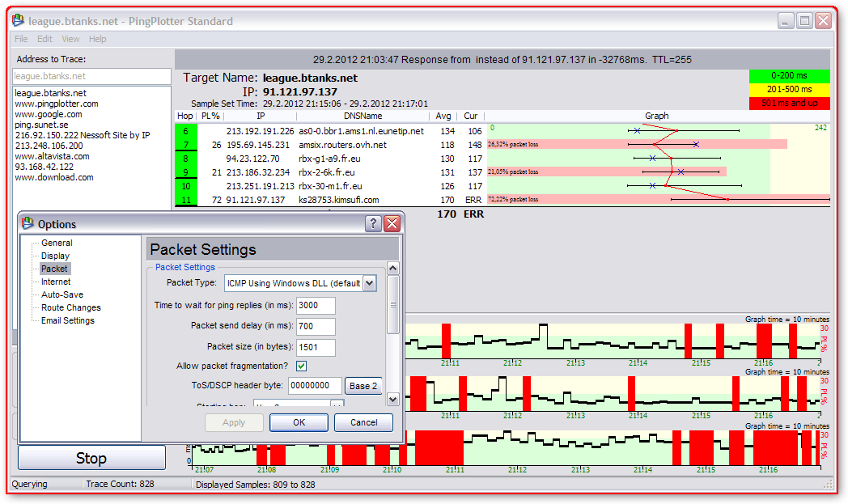Select www.google.com in address list
The height and width of the screenshot is (504, 848).
pyautogui.click(x=48, y=114)
